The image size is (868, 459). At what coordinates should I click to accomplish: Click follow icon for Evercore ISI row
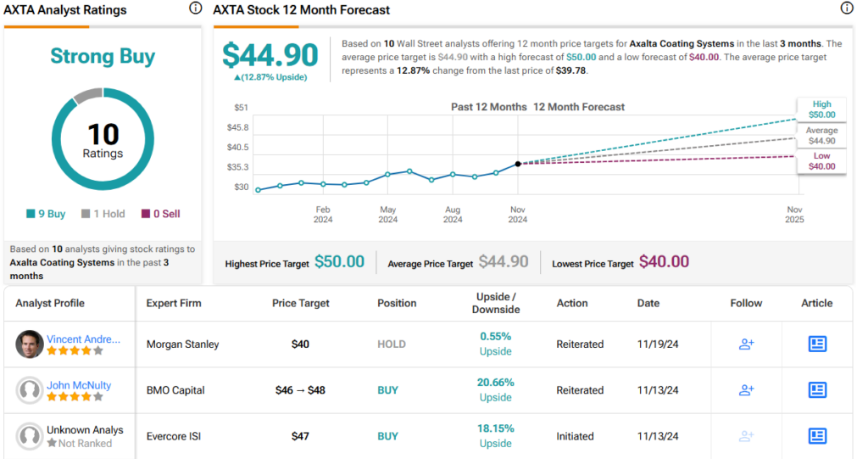[746, 436]
